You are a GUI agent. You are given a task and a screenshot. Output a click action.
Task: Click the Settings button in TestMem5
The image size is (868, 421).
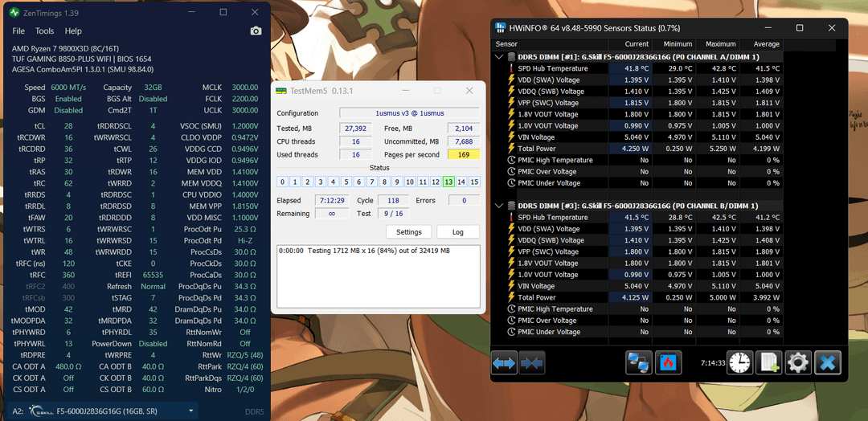point(409,232)
